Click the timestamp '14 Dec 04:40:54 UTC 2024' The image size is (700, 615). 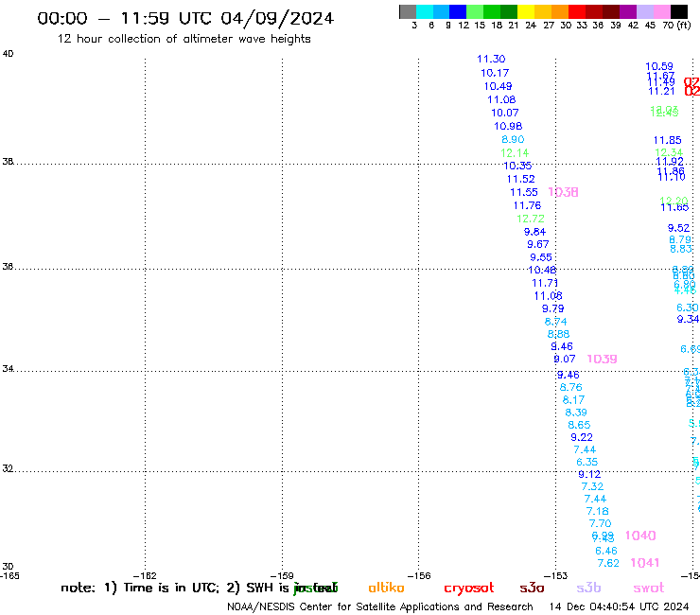[x=619, y=606]
